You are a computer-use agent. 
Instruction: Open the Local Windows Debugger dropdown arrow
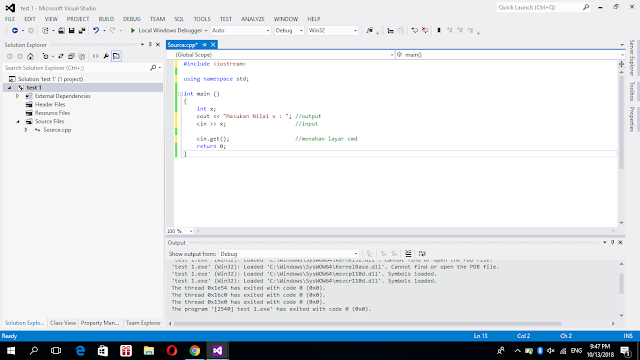click(x=206, y=31)
